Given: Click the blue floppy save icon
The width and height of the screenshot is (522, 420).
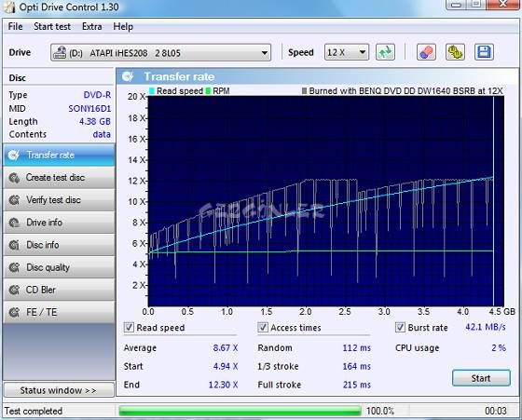Looking at the screenshot, I should pyautogui.click(x=484, y=52).
